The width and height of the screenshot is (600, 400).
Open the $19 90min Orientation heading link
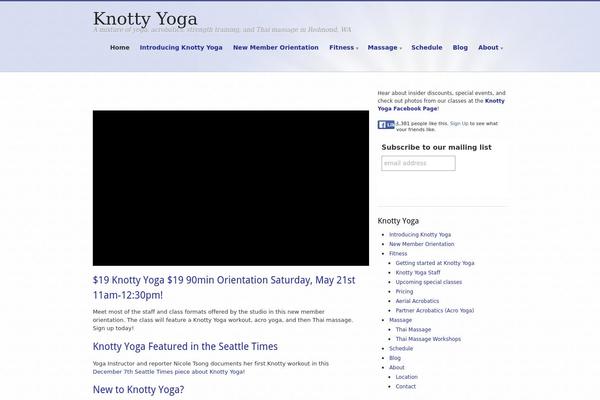click(x=224, y=287)
